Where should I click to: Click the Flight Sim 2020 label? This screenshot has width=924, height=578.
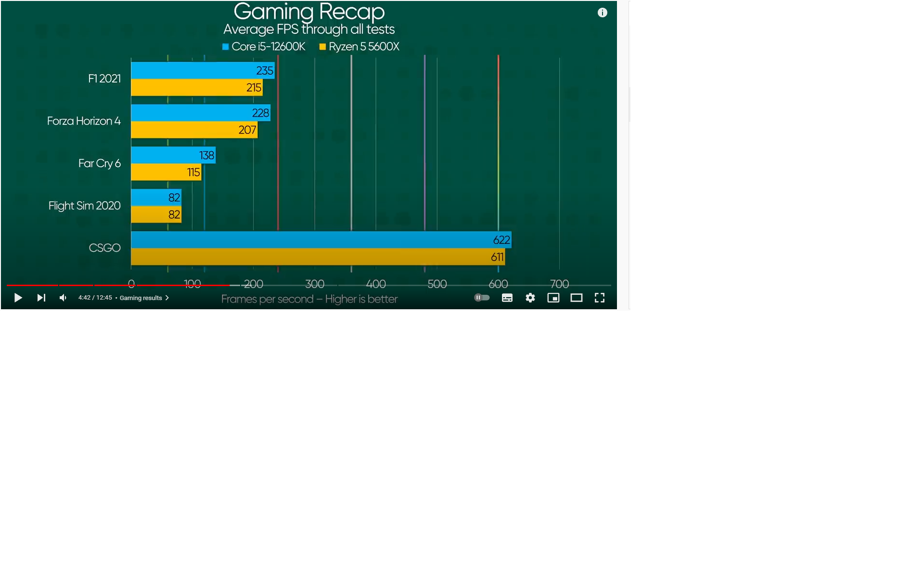(84, 206)
